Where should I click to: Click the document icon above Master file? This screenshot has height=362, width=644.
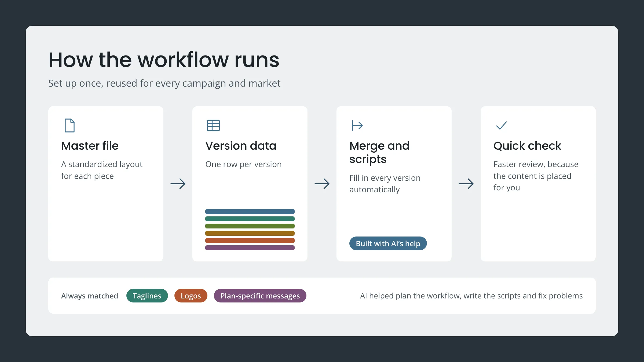(x=69, y=125)
